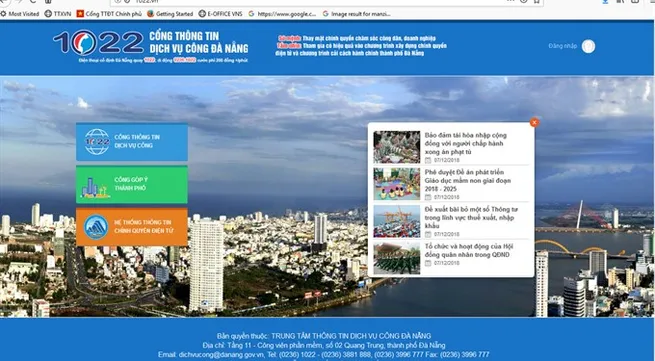Image resolution: width=655 pixels, height=361 pixels.
Task: Click calendar icon under Hội đồng quân nhân article
Action: pyautogui.click(x=428, y=263)
